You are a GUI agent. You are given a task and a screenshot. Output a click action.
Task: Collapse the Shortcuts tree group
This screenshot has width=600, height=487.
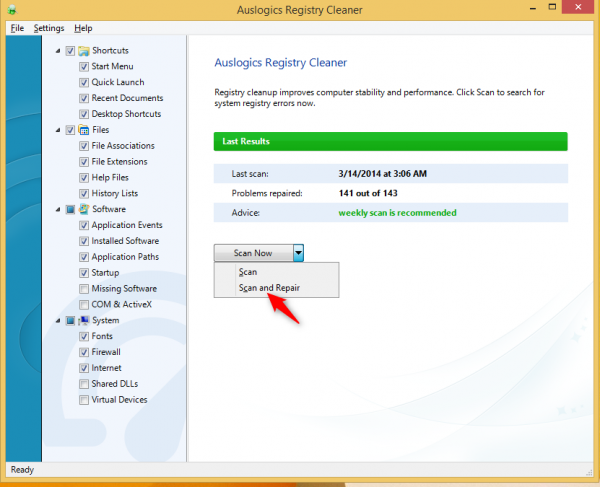click(x=58, y=51)
